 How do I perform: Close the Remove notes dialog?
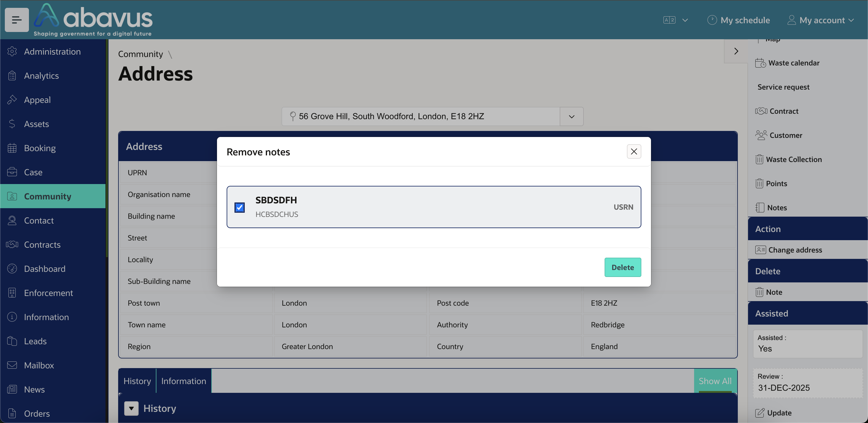click(634, 152)
